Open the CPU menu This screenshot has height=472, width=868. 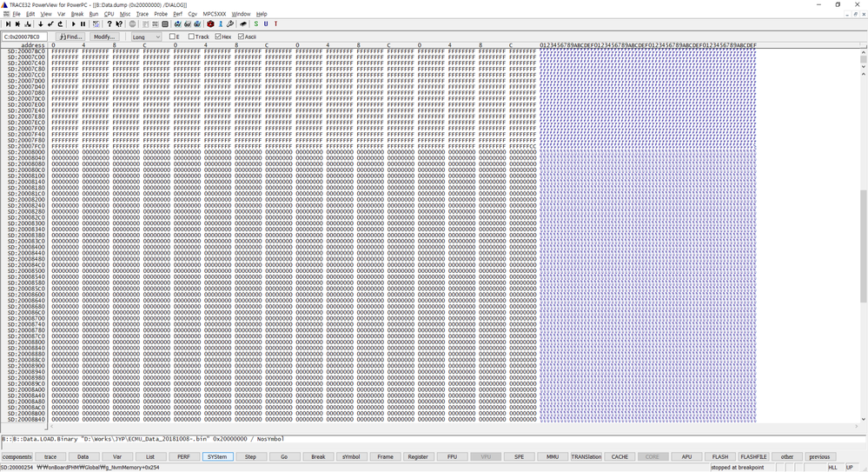(109, 14)
